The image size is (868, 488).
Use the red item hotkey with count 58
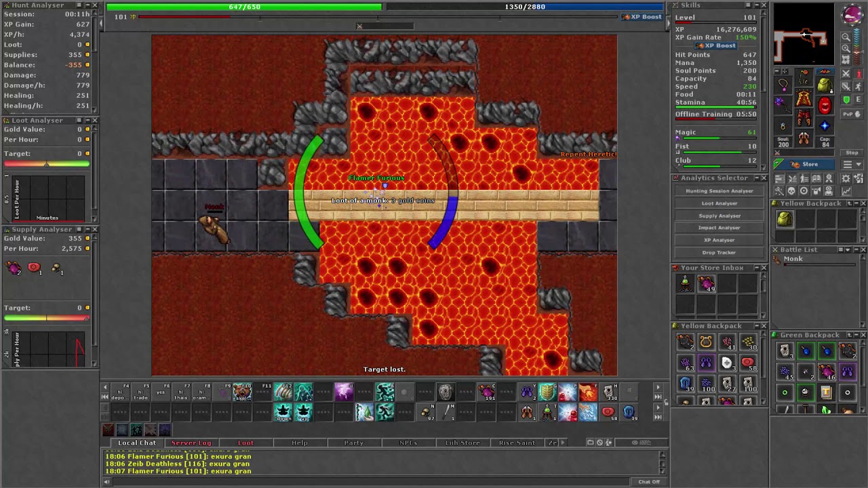pyautogui.click(x=608, y=411)
